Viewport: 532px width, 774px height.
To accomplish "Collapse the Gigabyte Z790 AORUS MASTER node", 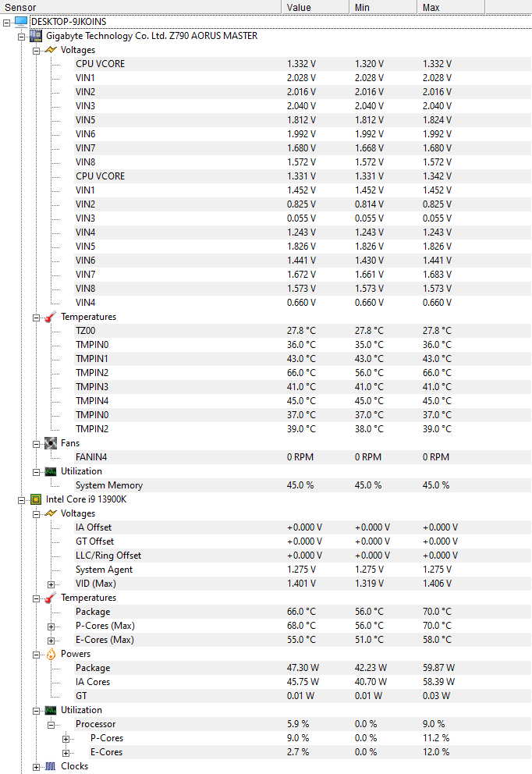I will pyautogui.click(x=21, y=37).
